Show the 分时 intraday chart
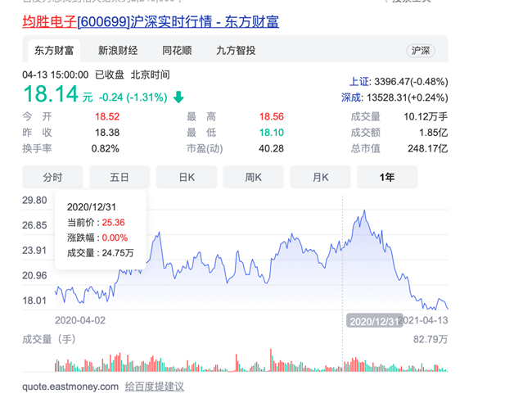 coord(52,177)
